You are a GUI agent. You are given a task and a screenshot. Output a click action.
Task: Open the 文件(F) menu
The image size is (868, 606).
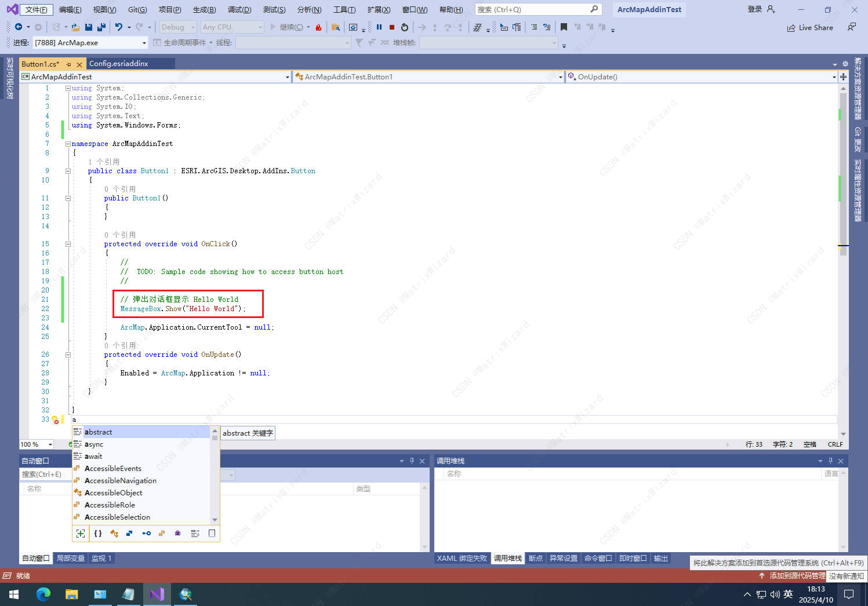pos(37,10)
